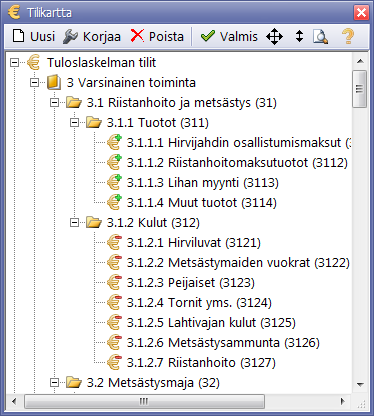The image size is (374, 416).
Task: Collapse 3.1 Riistanhoito ja metsästys node
Action: coord(54,102)
